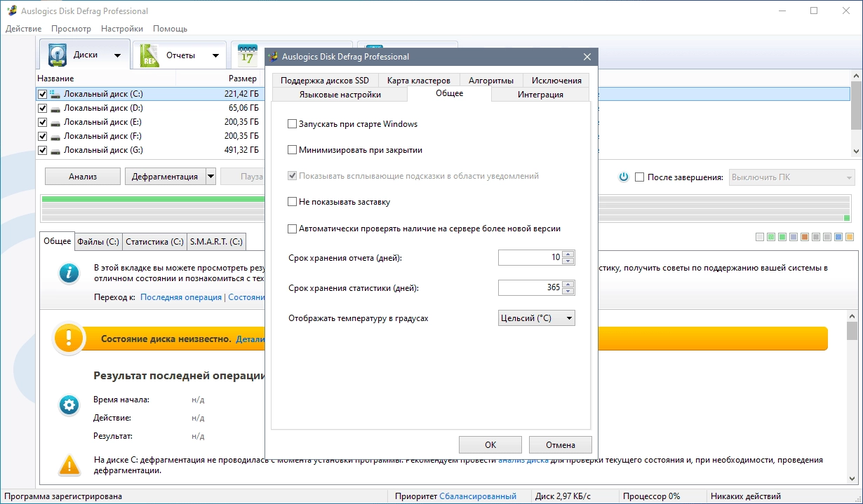Click the Отмена button
Image resolution: width=863 pixels, height=504 pixels.
561,444
